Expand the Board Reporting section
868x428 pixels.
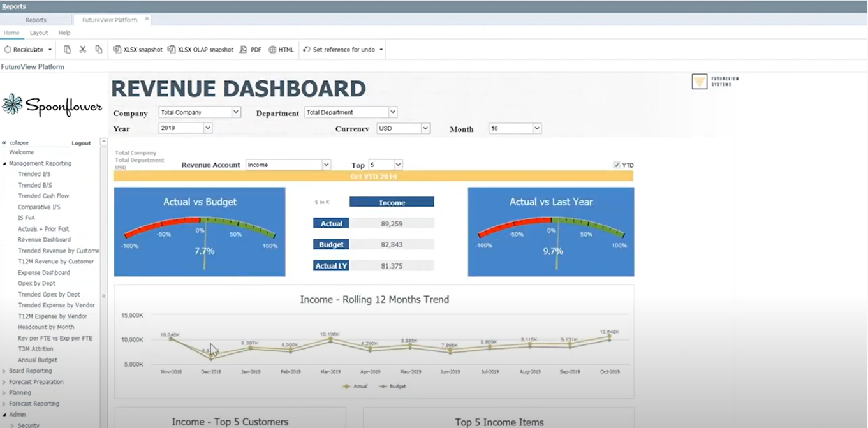point(4,371)
